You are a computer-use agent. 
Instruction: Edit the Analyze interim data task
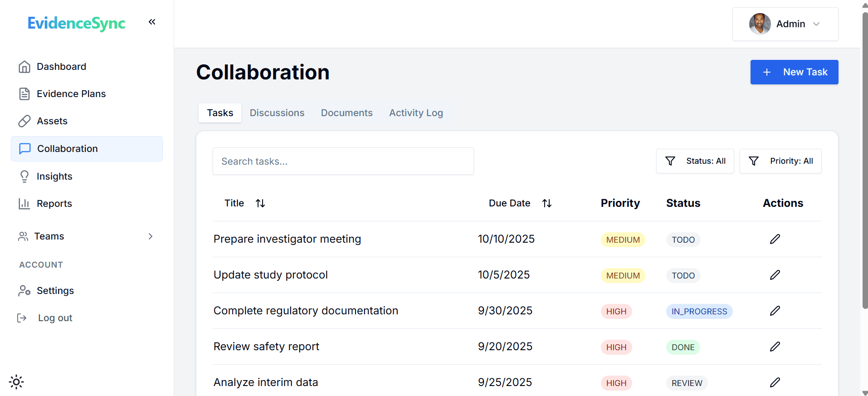pos(775,382)
